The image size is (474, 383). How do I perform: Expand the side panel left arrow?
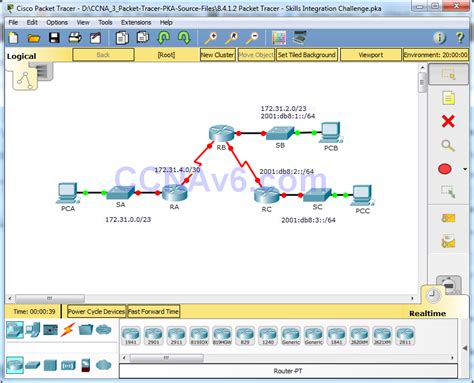pos(465,348)
